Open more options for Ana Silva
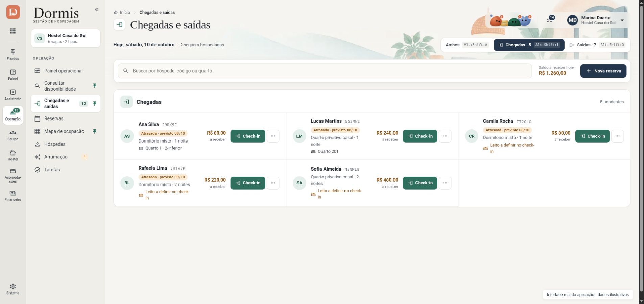Image resolution: width=644 pixels, height=304 pixels. coord(273,136)
